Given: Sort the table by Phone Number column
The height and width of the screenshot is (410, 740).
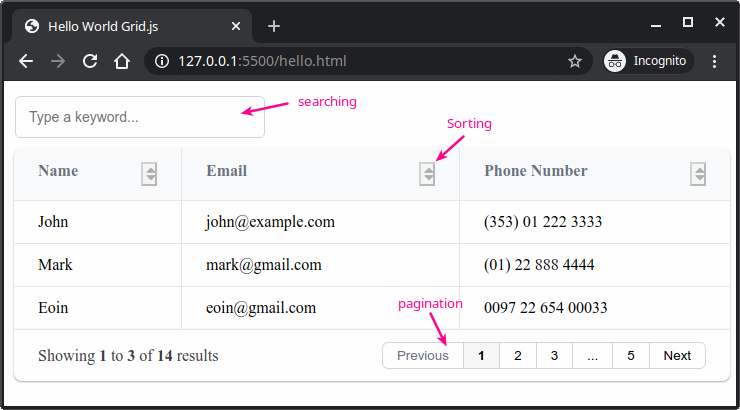Looking at the screenshot, I should click(698, 173).
